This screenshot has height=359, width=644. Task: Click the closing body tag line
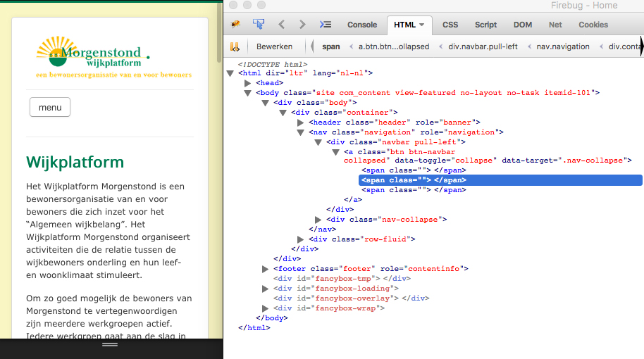pos(272,318)
